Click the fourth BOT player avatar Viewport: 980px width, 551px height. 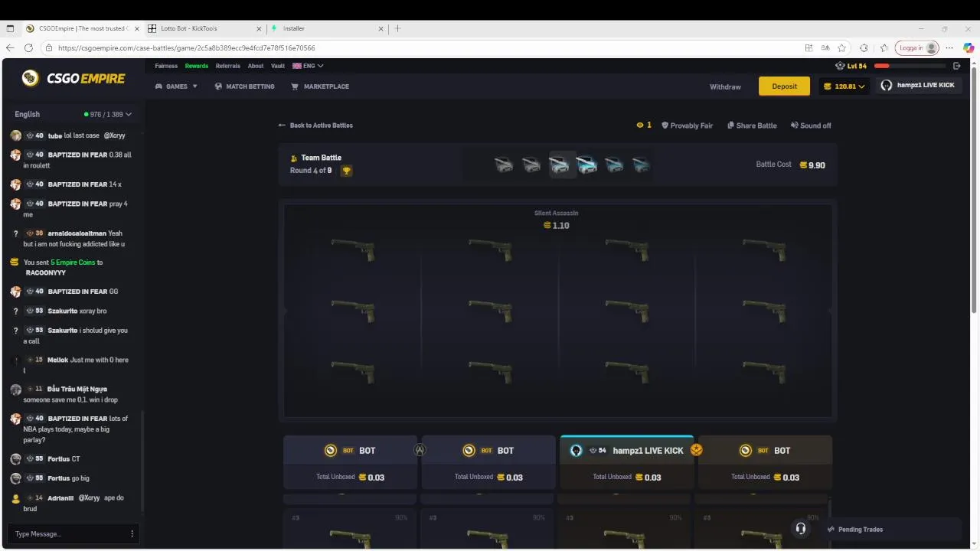click(745, 451)
